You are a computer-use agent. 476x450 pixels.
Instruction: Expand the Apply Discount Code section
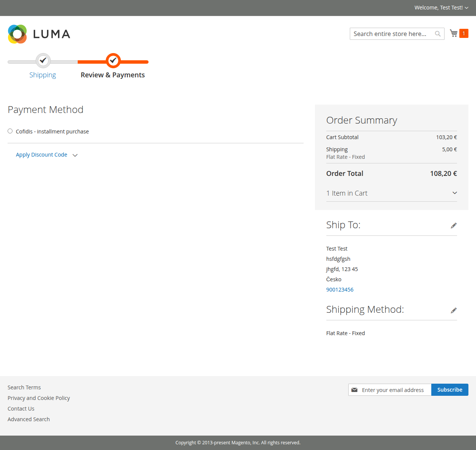click(42, 155)
